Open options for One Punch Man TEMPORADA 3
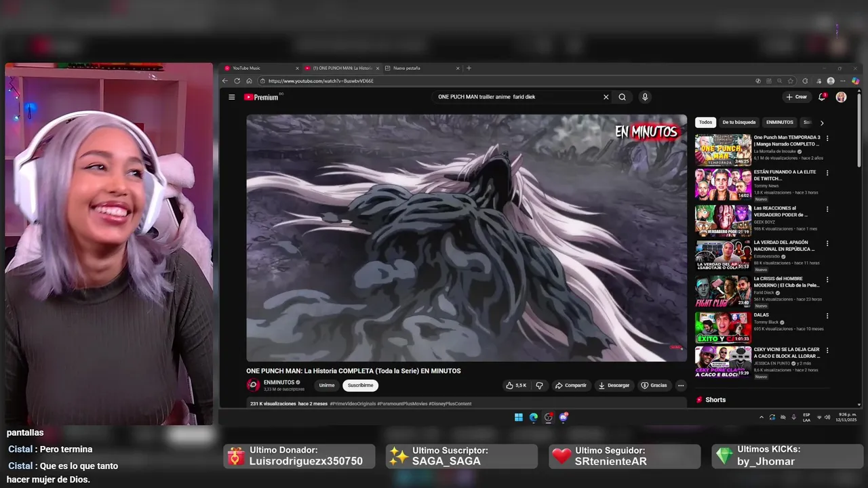 point(827,138)
